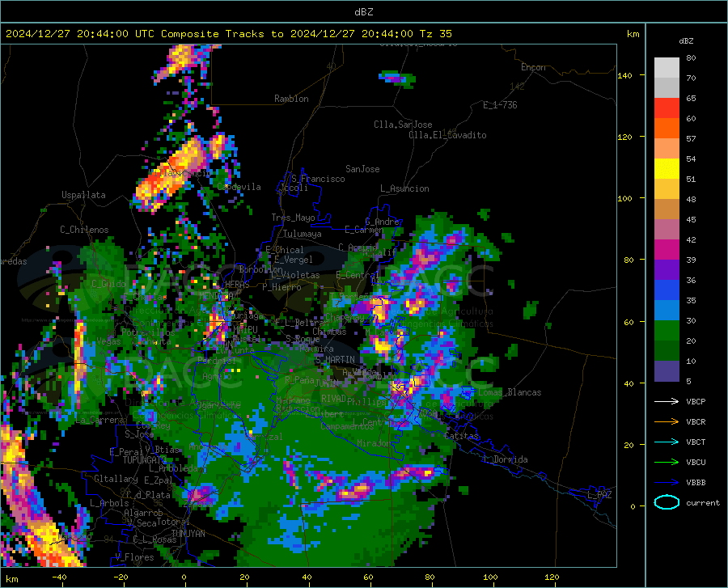Click the 'Ramblon' map label
This screenshot has height=588, width=728.
click(x=291, y=99)
